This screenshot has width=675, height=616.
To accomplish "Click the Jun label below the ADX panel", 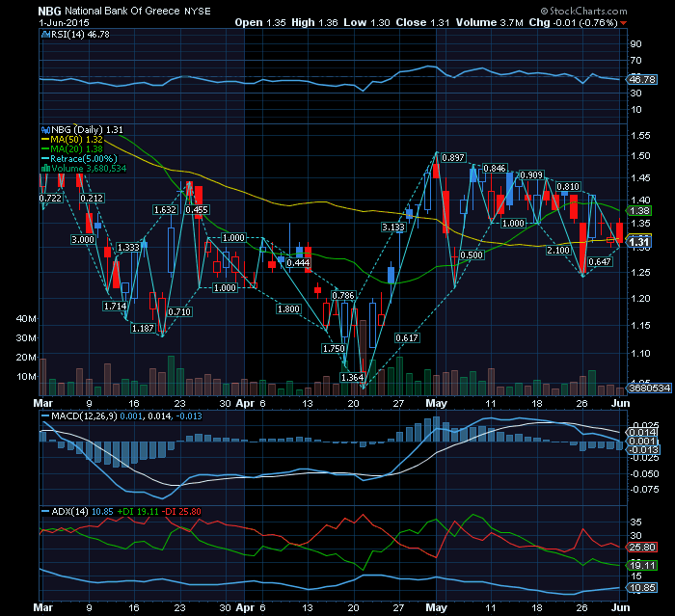I will [620, 607].
